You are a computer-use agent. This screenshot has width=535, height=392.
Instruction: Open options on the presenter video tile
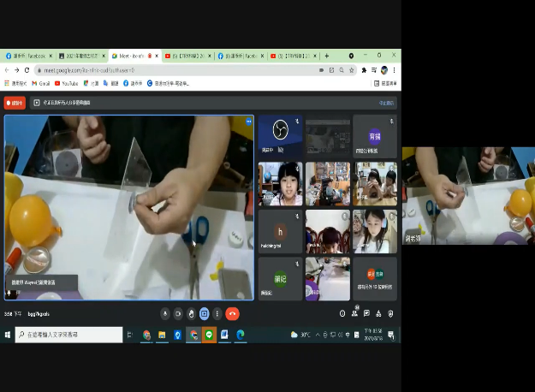[x=249, y=122]
